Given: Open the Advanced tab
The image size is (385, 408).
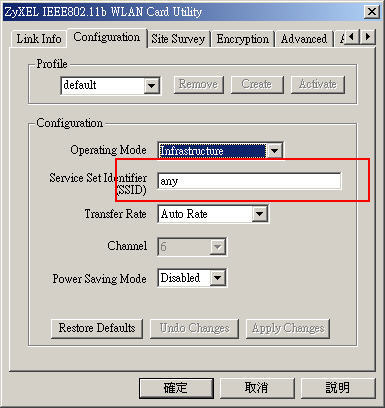Looking at the screenshot, I should coord(304,39).
